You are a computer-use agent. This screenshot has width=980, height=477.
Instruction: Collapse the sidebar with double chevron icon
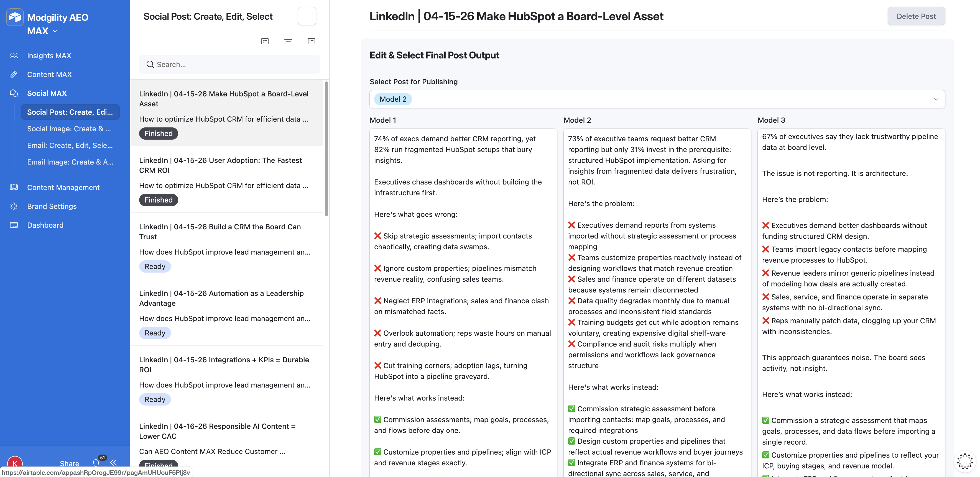[x=113, y=463]
